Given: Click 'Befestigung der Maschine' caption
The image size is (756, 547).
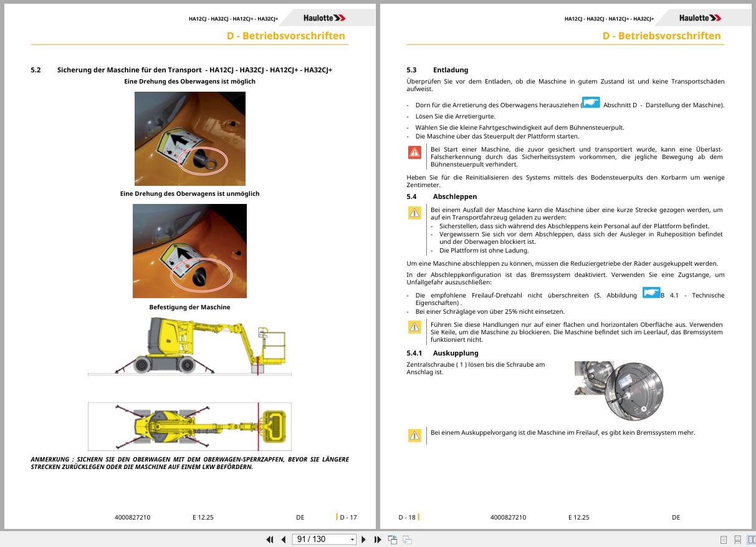Looking at the screenshot, I should [x=189, y=307].
